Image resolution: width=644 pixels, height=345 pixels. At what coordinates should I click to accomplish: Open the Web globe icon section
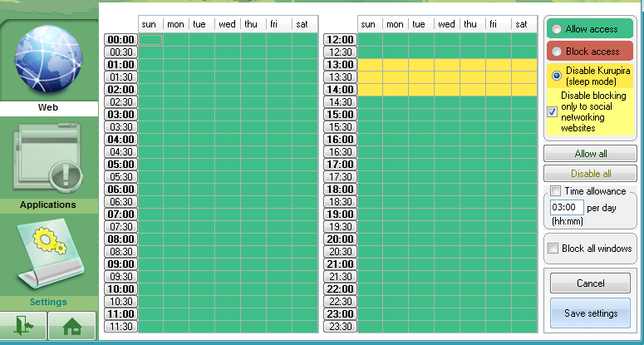[x=48, y=58]
